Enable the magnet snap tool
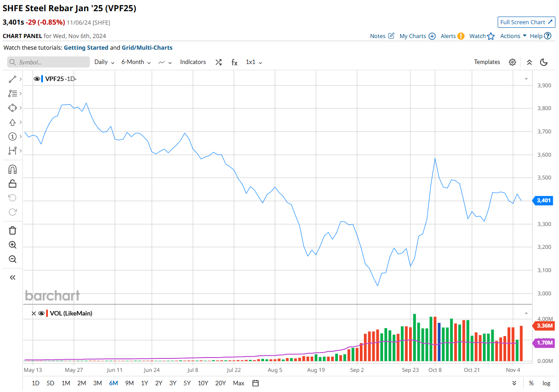 click(13, 169)
